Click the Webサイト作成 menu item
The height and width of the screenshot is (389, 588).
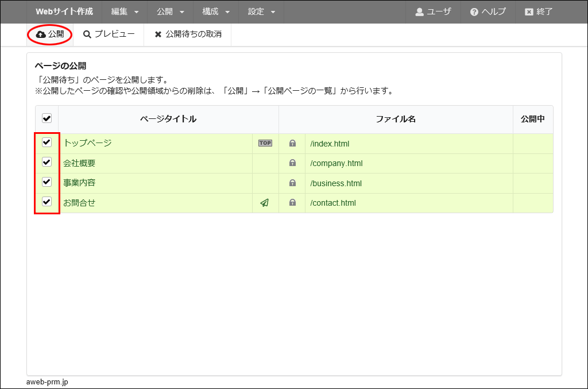[x=64, y=11]
